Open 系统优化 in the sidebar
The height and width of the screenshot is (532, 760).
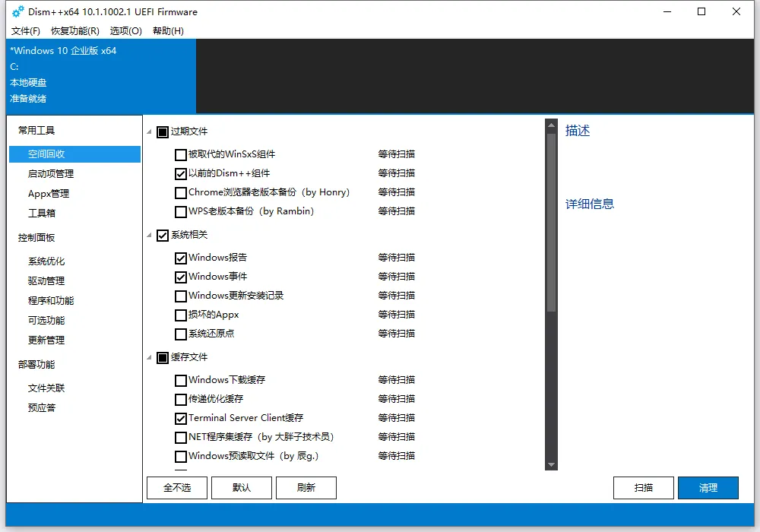[46, 261]
